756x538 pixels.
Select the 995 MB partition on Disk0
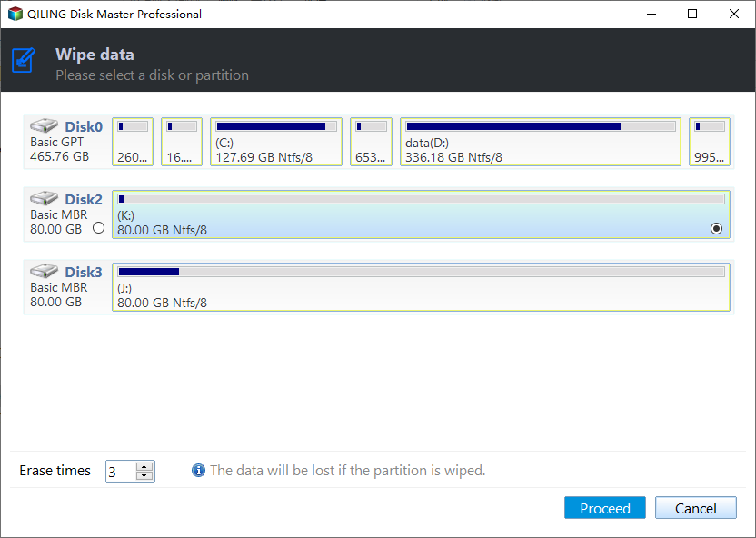click(x=710, y=142)
